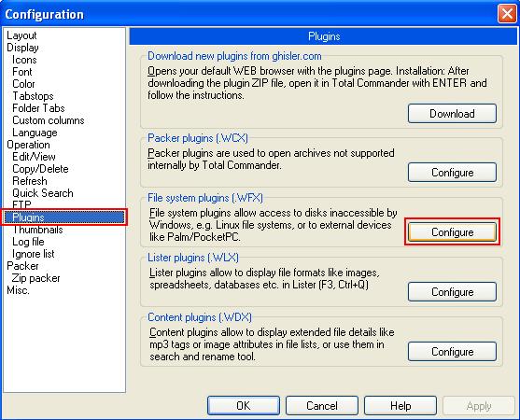Select Layout in the settings list
The width and height of the screenshot is (520, 420).
pyautogui.click(x=21, y=35)
